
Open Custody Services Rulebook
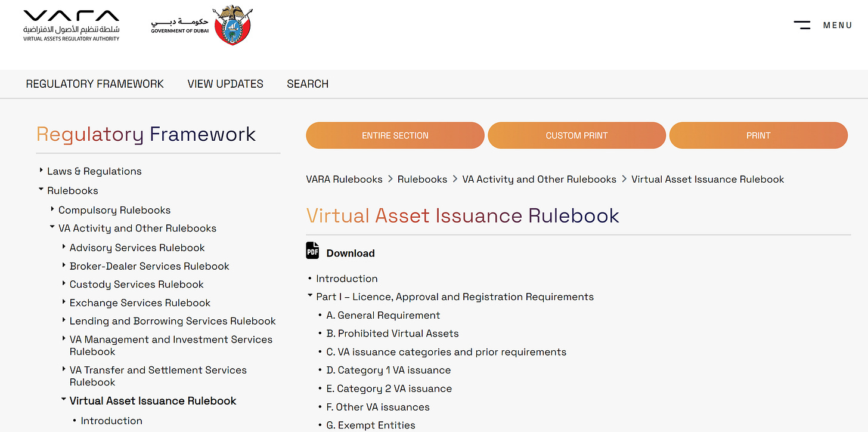coord(137,285)
